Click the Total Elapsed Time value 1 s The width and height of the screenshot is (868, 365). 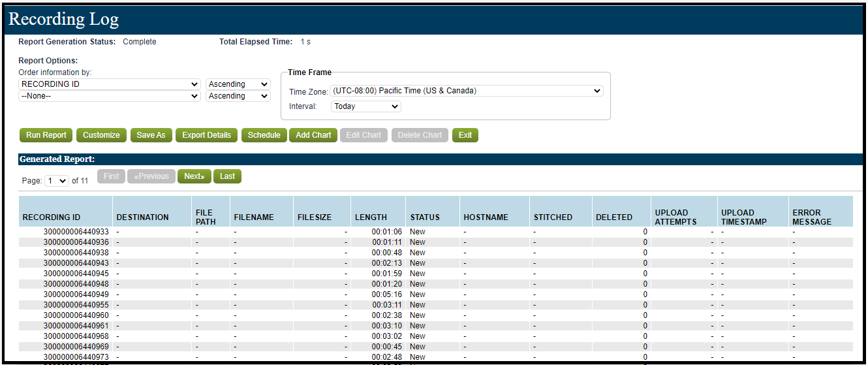[x=305, y=42]
